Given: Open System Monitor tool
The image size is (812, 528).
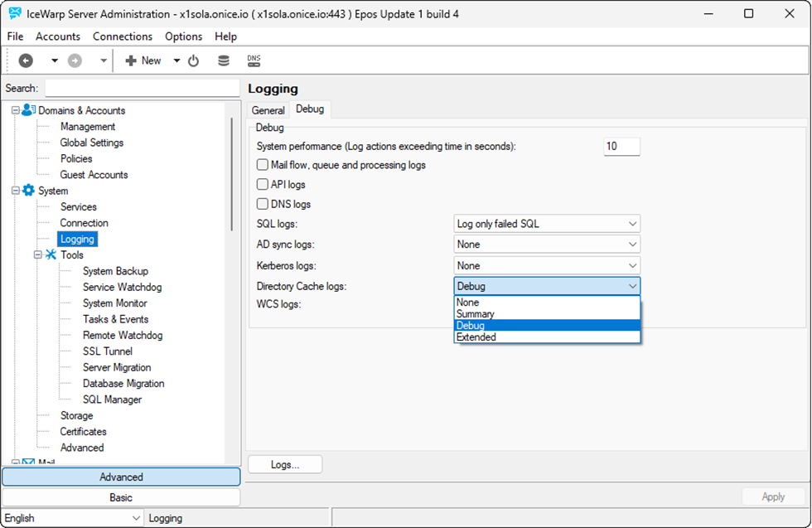Looking at the screenshot, I should coord(115,303).
